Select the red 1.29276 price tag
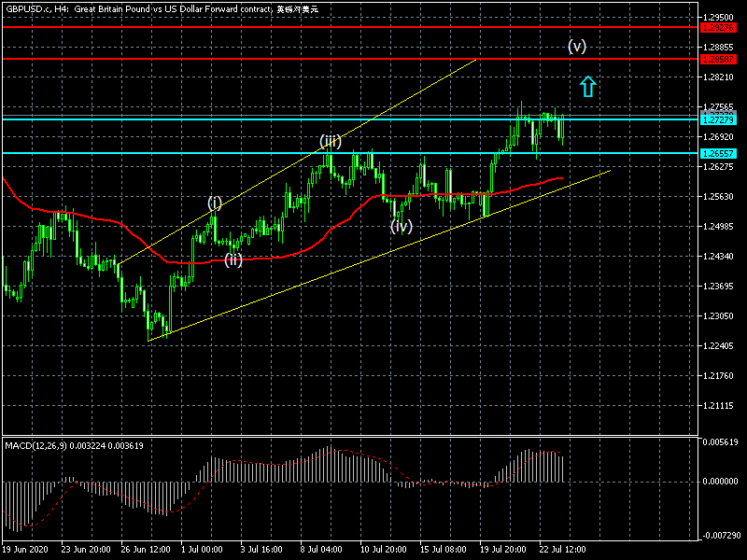 pos(719,28)
